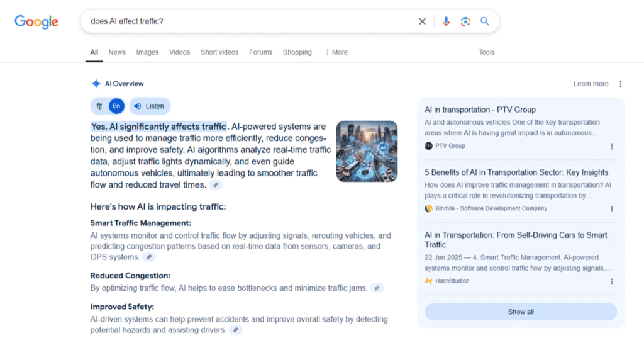Switch to the Images tab

147,52
